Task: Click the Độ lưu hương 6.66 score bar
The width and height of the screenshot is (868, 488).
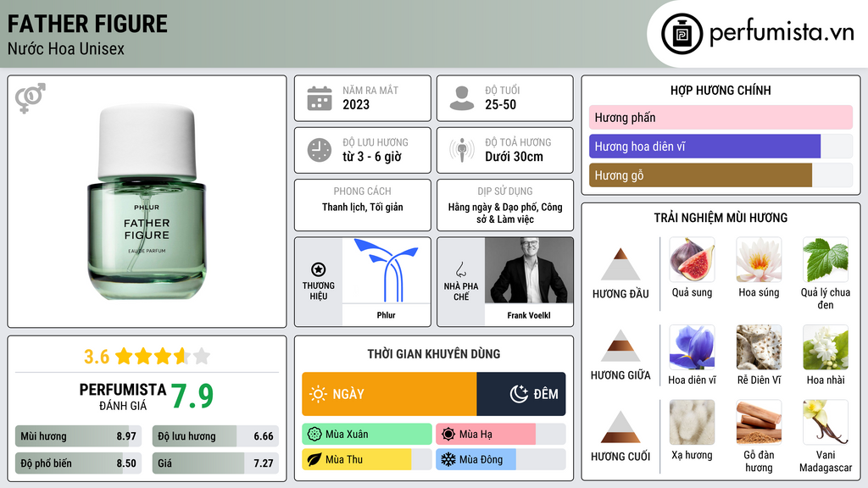Action: click(215, 436)
